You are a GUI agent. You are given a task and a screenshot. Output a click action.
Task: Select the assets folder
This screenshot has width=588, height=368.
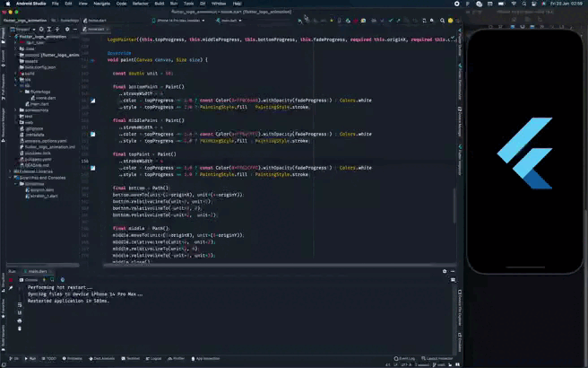pyautogui.click(x=29, y=61)
